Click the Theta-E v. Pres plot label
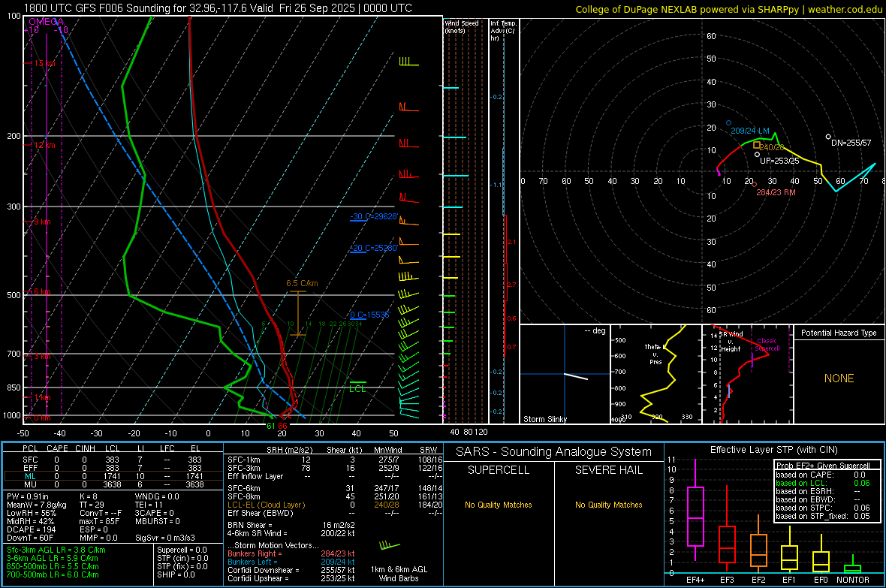 [655, 354]
